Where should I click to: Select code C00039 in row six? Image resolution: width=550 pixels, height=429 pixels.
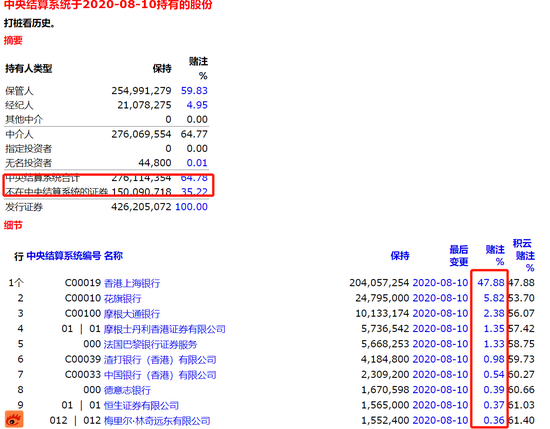tap(83, 359)
